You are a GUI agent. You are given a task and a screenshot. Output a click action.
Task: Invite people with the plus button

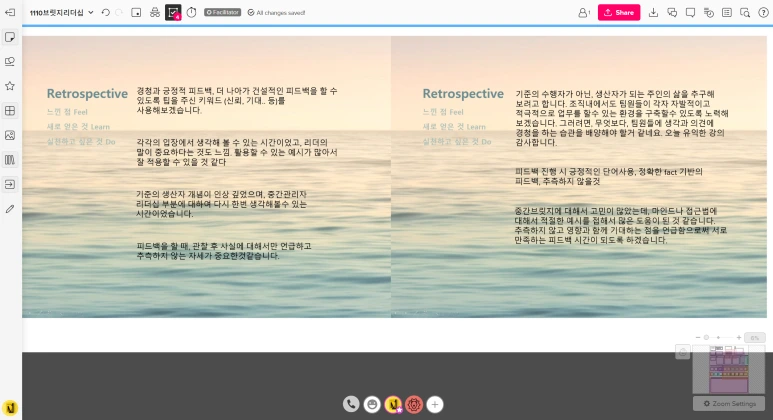tap(435, 404)
